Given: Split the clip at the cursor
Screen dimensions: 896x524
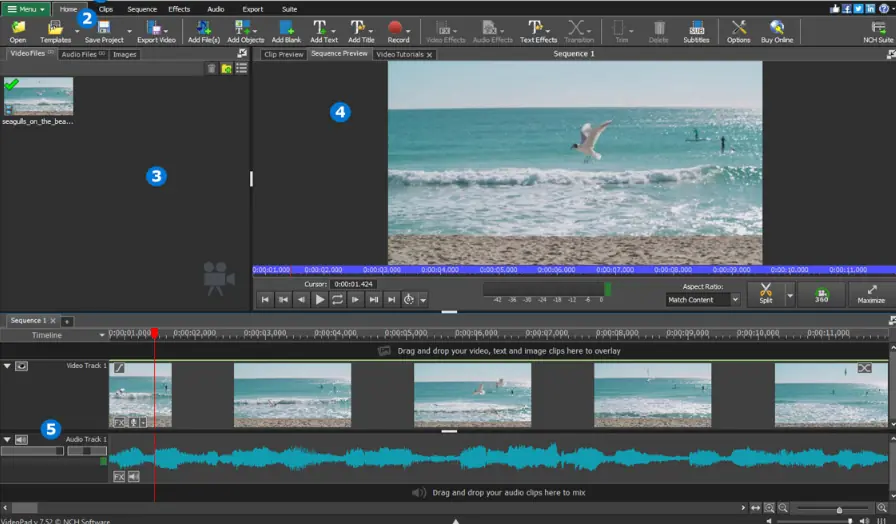Looking at the screenshot, I should [766, 293].
